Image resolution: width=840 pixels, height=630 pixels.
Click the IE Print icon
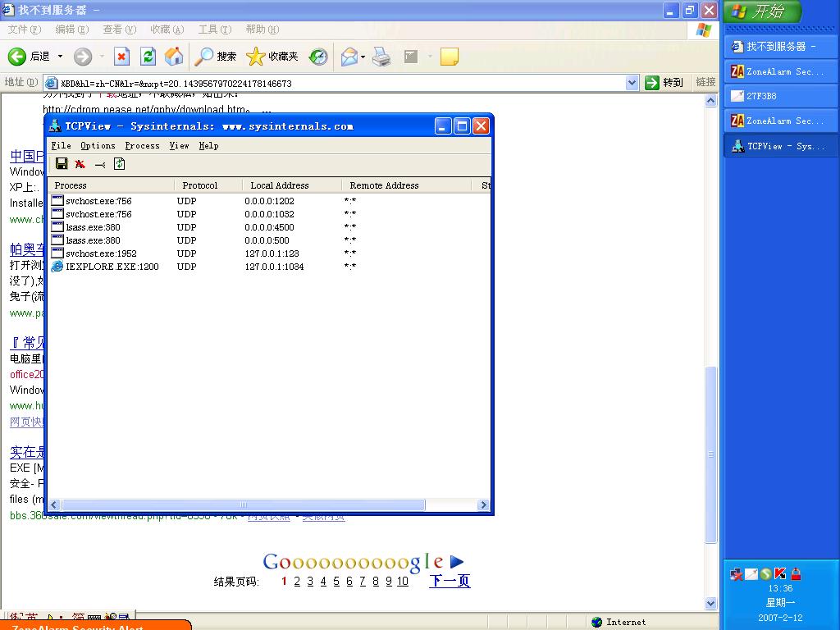point(381,57)
